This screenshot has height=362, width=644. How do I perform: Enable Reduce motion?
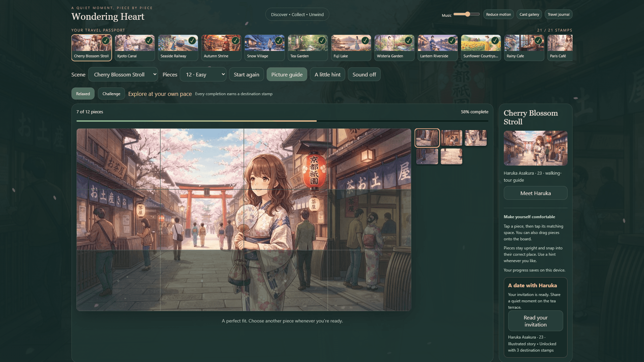pyautogui.click(x=498, y=14)
